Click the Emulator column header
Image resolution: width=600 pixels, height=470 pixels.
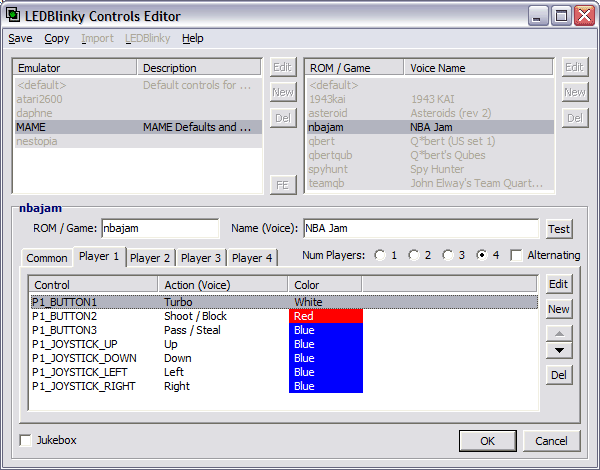pyautogui.click(x=75, y=68)
